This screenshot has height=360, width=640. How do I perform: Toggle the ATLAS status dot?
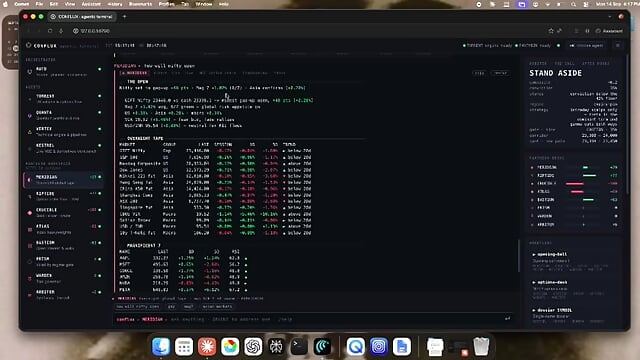[x=100, y=227]
